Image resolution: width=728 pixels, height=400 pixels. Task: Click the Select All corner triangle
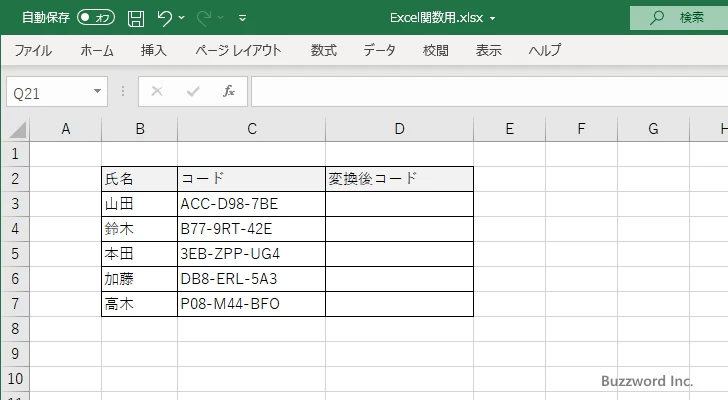click(x=17, y=129)
